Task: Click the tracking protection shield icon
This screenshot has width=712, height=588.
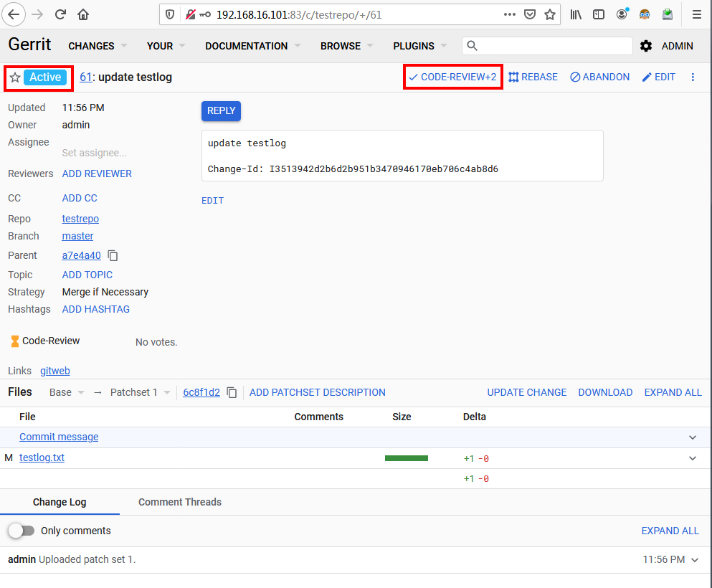Action: (170, 14)
